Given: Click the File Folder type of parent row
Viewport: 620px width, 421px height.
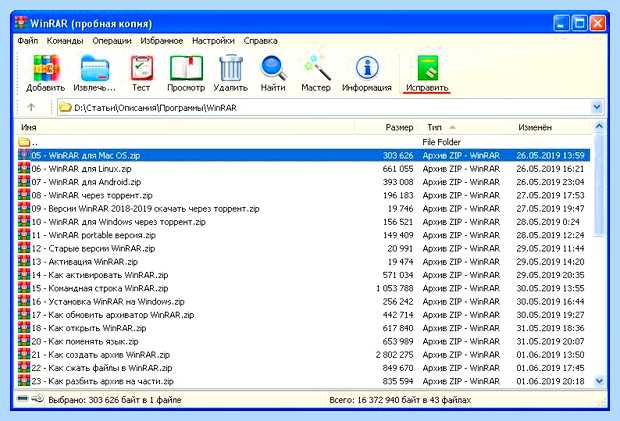Looking at the screenshot, I should [x=441, y=142].
